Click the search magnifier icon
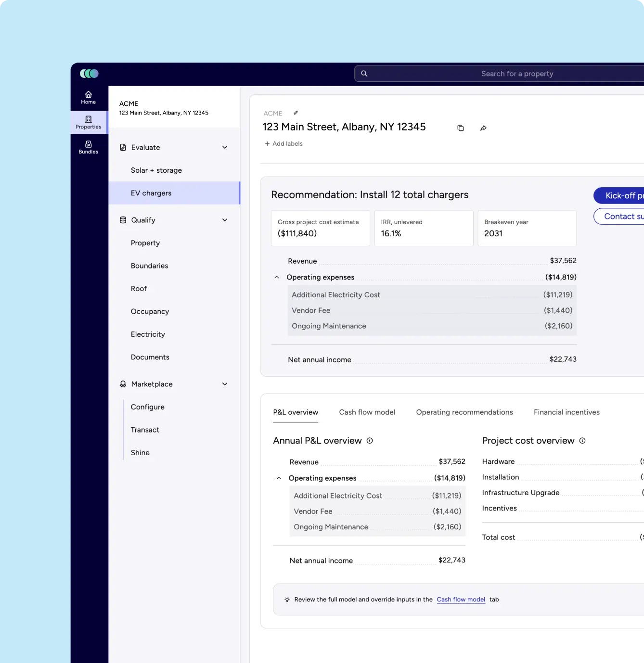The image size is (644, 663). [x=364, y=74]
